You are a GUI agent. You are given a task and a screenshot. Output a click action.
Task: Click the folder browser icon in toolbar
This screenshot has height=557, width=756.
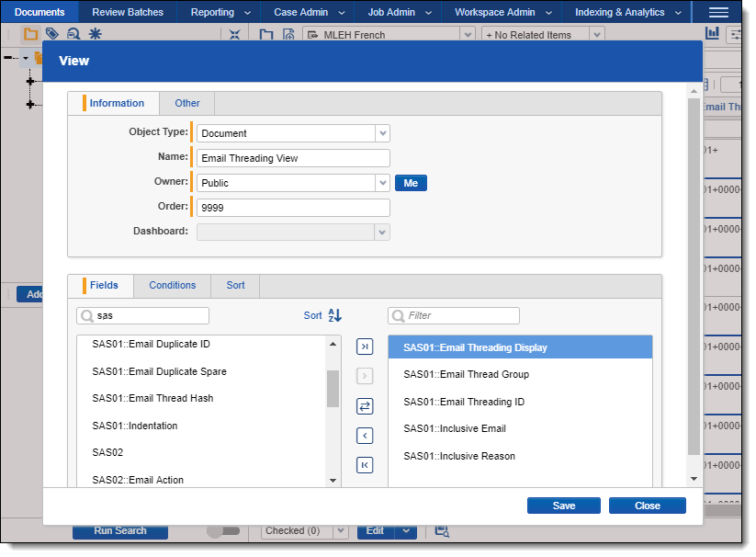click(30, 34)
